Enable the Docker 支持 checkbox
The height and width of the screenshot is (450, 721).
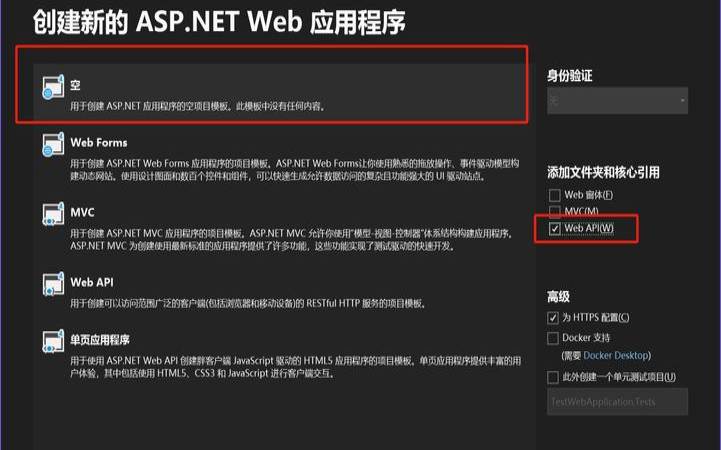(553, 338)
